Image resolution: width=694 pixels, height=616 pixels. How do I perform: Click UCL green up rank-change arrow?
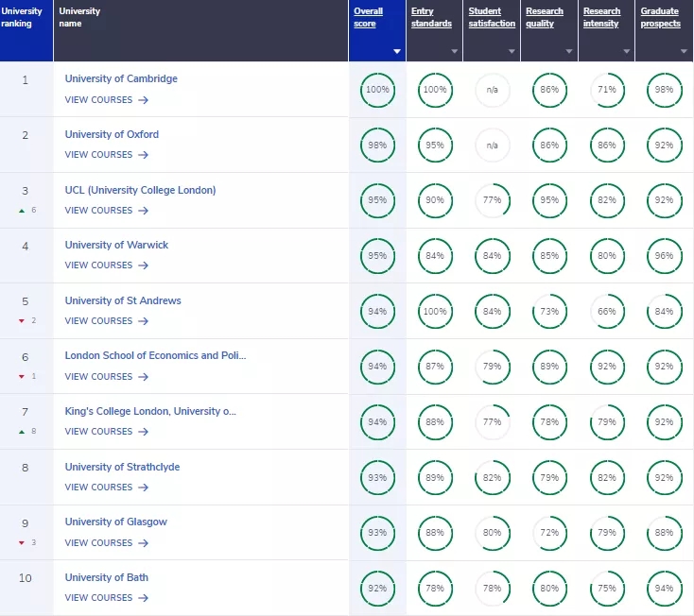[x=21, y=211]
